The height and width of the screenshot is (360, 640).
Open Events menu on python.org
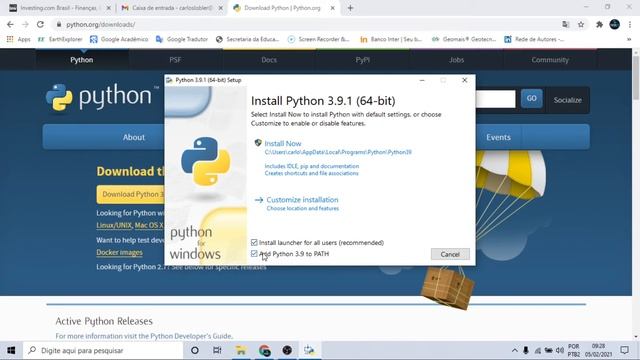tap(498, 137)
